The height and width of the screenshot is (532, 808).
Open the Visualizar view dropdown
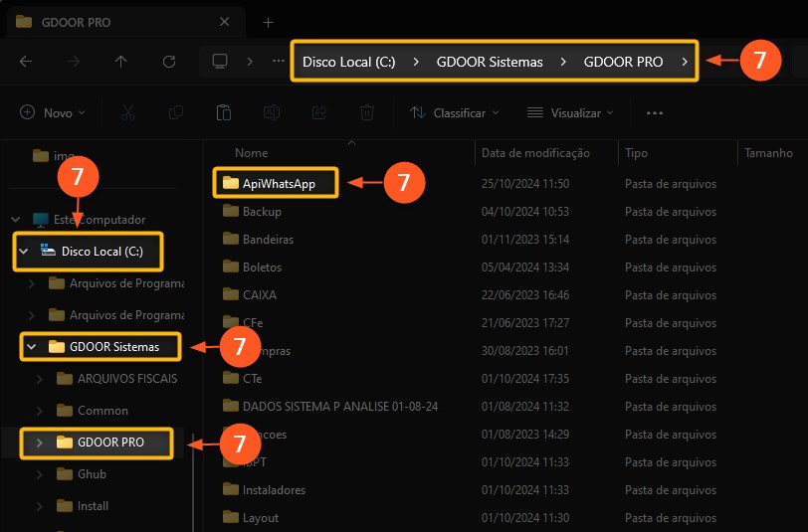(570, 113)
